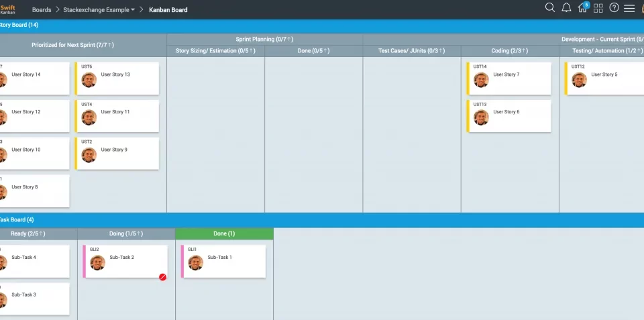644x320 pixels.
Task: Open the home icon with badge
Action: click(x=583, y=7)
